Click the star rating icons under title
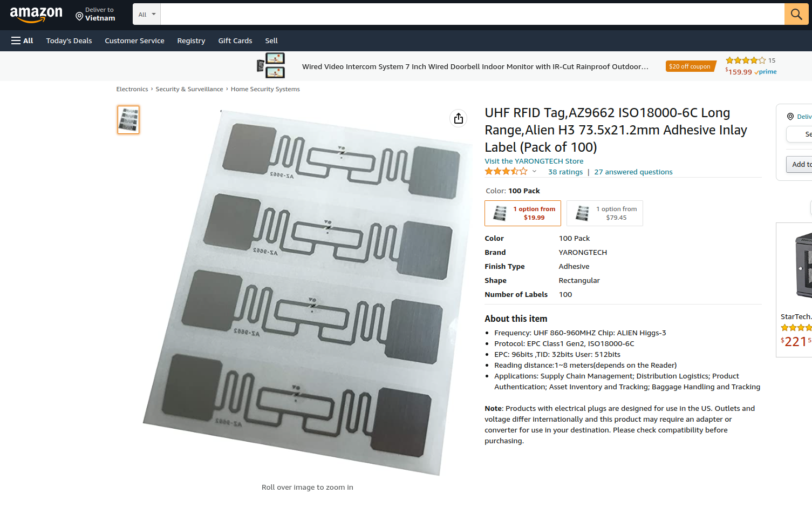 click(x=506, y=172)
